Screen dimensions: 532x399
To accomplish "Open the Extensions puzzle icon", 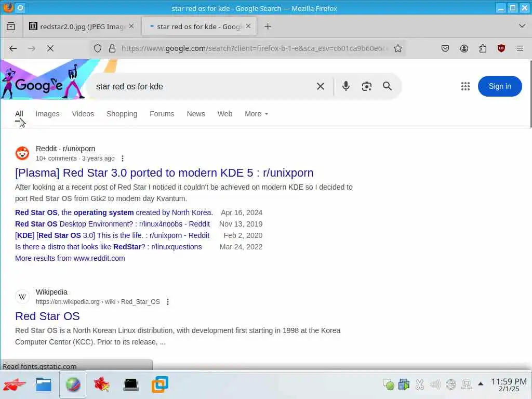I will (x=483, y=48).
